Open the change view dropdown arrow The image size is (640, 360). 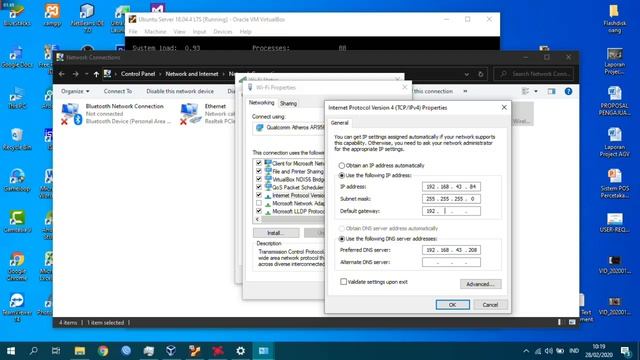(536, 91)
